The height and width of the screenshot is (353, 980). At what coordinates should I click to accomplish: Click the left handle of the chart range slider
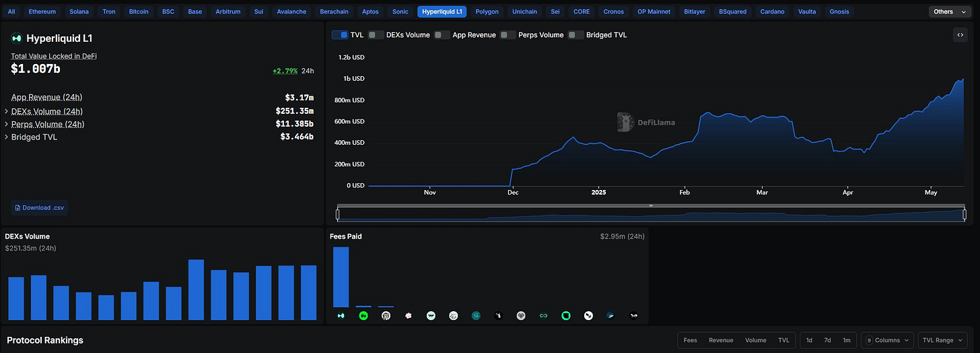[338, 214]
